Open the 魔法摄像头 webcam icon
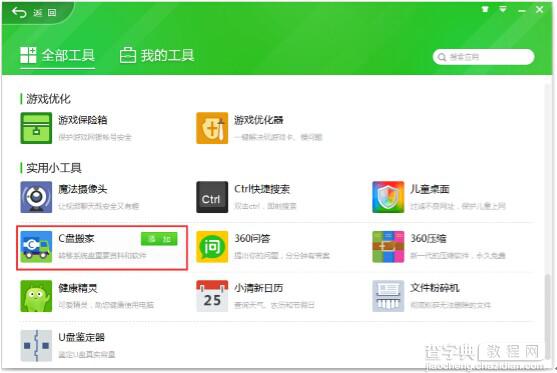Viewport: 557px width, 373px height. click(36, 197)
